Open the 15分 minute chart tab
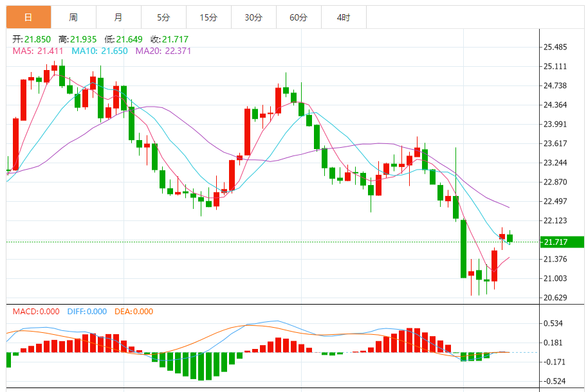588x392 pixels. [x=208, y=17]
